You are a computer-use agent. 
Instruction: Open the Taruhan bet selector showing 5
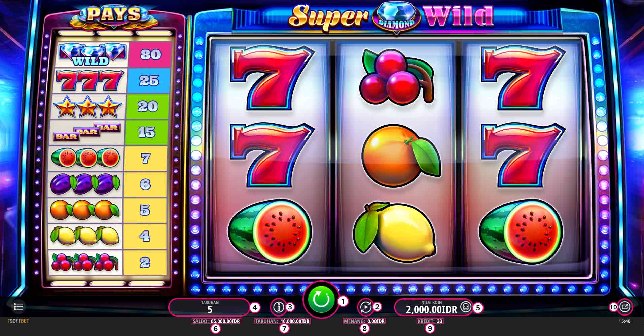(210, 307)
